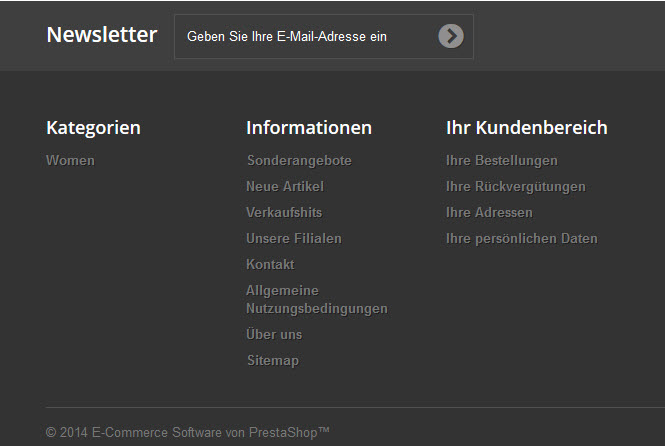Go to Über uns page

(x=274, y=334)
